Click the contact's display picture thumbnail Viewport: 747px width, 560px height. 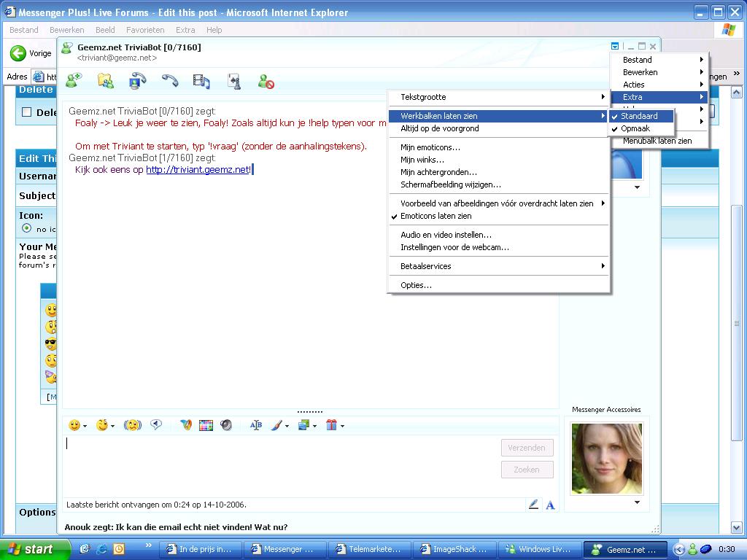[606, 459]
